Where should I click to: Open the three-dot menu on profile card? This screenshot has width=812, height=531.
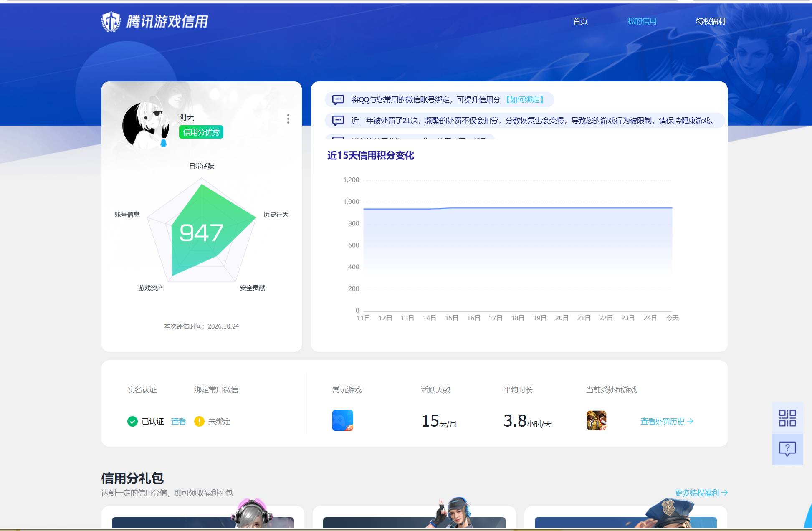[288, 119]
